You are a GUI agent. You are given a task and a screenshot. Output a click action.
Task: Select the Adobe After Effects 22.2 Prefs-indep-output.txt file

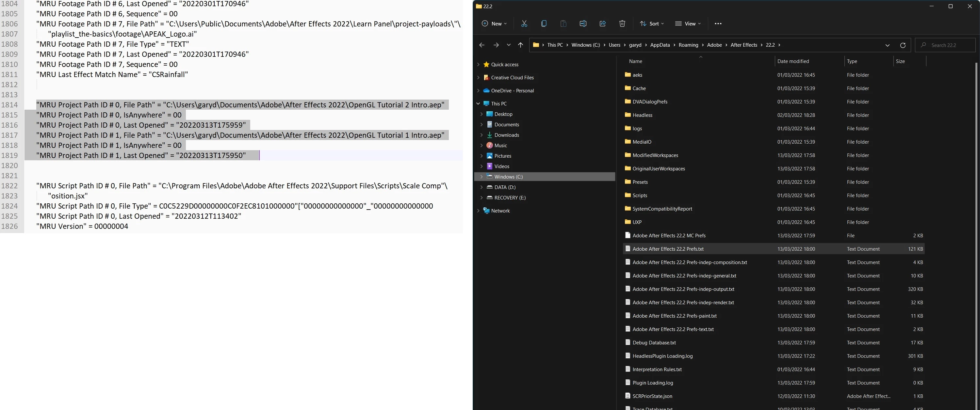683,289
